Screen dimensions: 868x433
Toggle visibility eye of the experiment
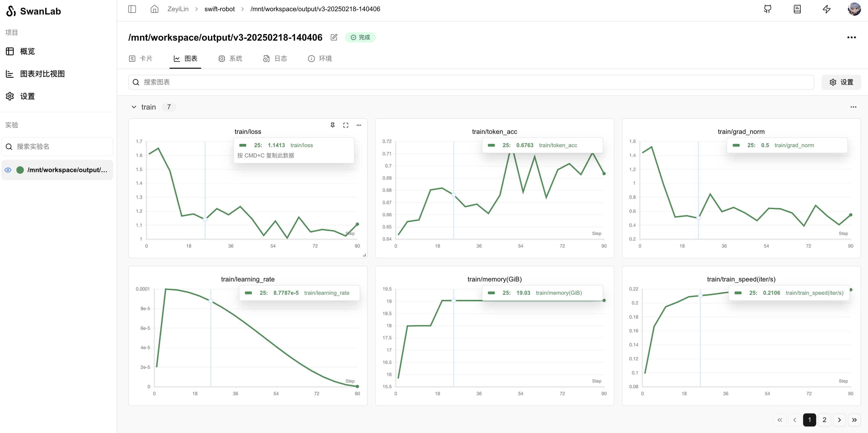pos(8,170)
